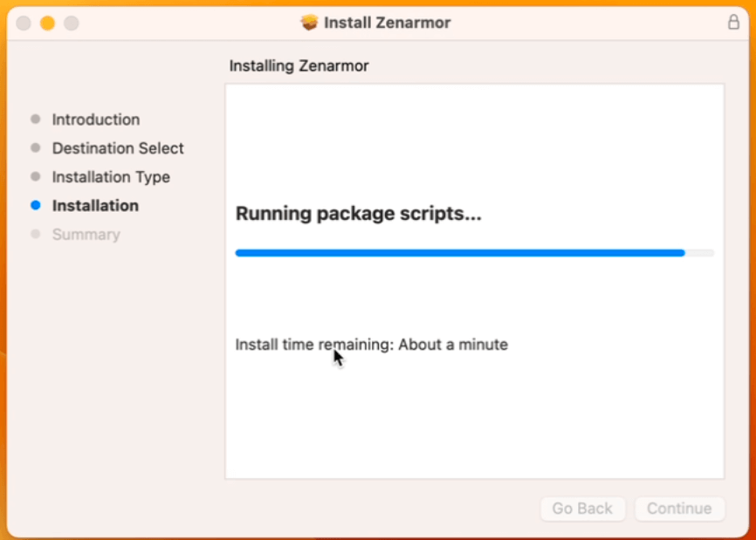
Task: Click the dimmed bullet beside Summary
Action: tap(35, 235)
